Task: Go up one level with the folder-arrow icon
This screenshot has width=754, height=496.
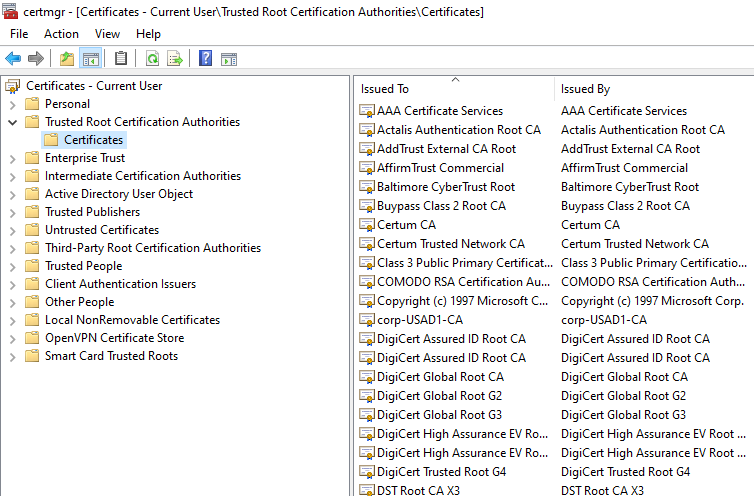Action: coord(67,59)
